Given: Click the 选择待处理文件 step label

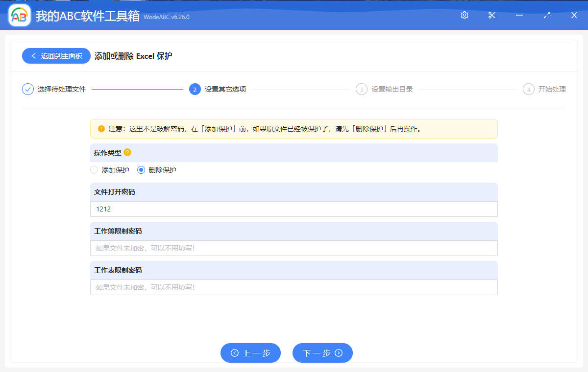Looking at the screenshot, I should [x=61, y=89].
